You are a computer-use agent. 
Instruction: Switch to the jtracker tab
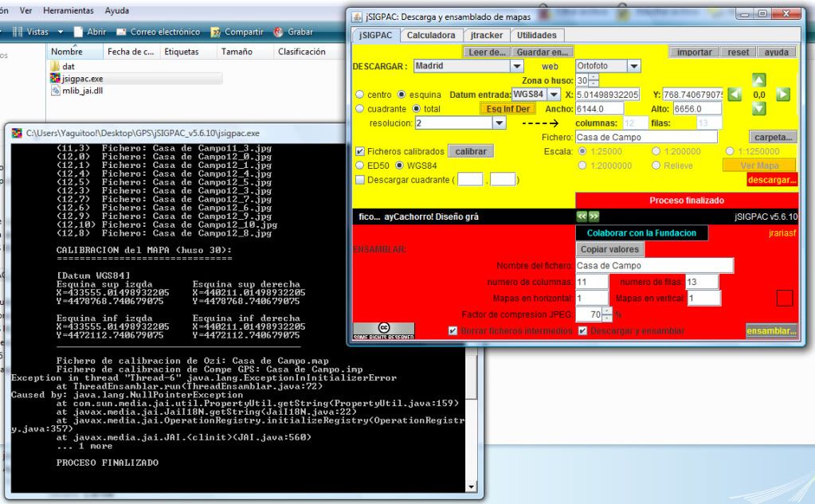point(487,35)
